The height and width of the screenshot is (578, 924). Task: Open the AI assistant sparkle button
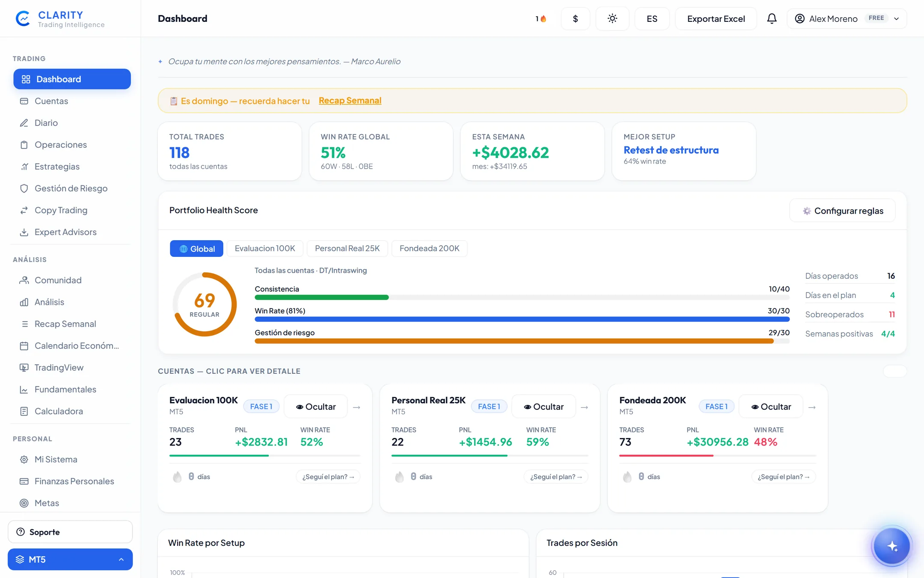coord(892,546)
